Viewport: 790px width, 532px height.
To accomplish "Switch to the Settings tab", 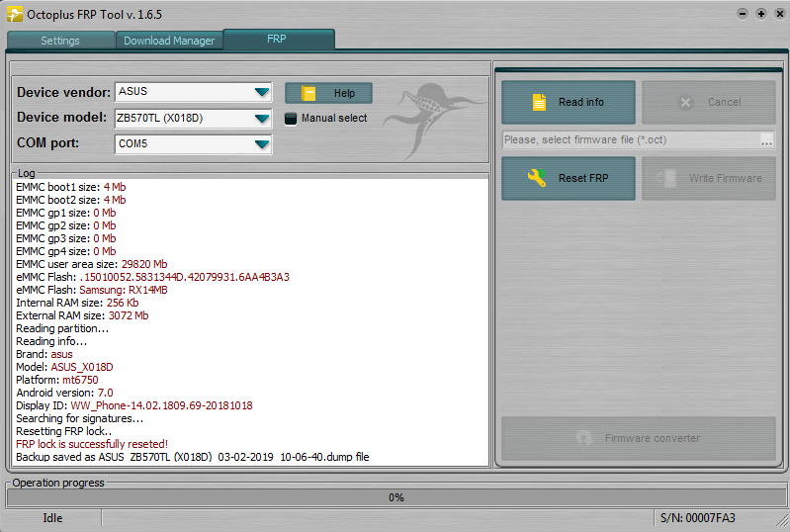I will 60,41.
